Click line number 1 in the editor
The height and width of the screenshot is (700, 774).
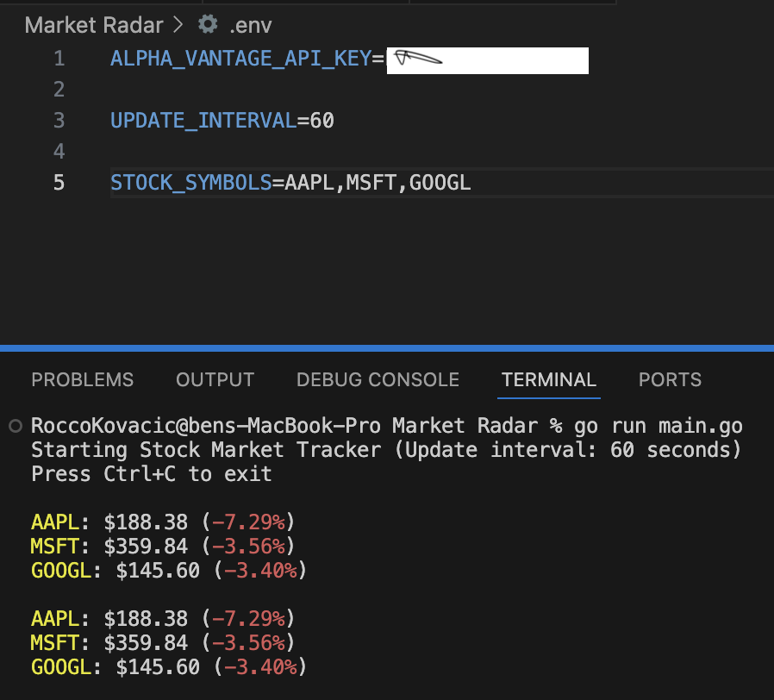click(x=59, y=59)
